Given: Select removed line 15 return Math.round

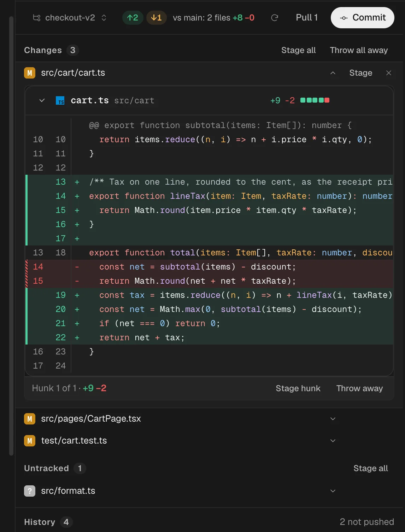Looking at the screenshot, I should 209,281.
